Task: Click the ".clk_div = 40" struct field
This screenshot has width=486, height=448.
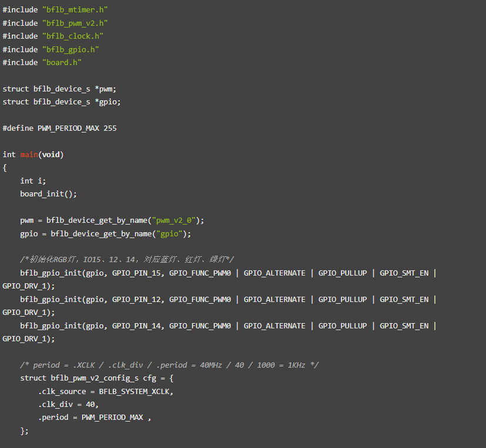Action: point(68,404)
